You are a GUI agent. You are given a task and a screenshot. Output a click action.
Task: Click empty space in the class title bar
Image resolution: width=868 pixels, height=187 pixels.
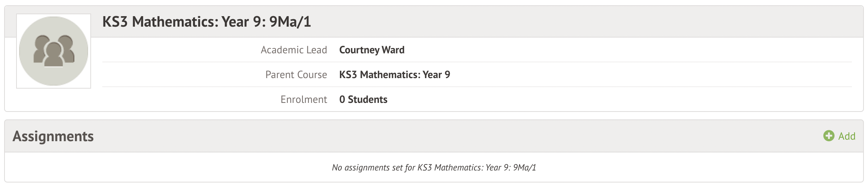[x=562, y=22]
